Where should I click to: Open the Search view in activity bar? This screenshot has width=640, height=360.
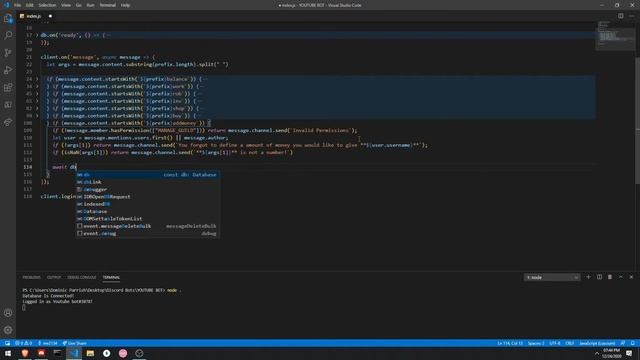[8, 36]
